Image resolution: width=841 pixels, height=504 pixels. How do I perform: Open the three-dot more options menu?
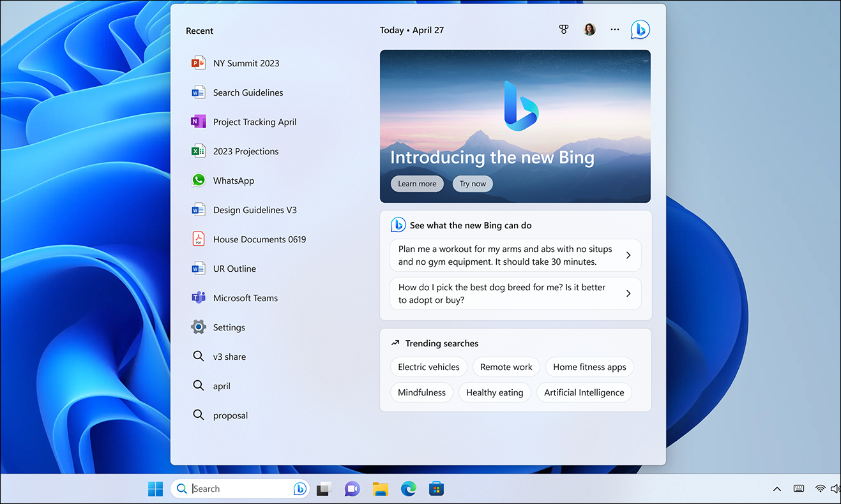click(615, 29)
